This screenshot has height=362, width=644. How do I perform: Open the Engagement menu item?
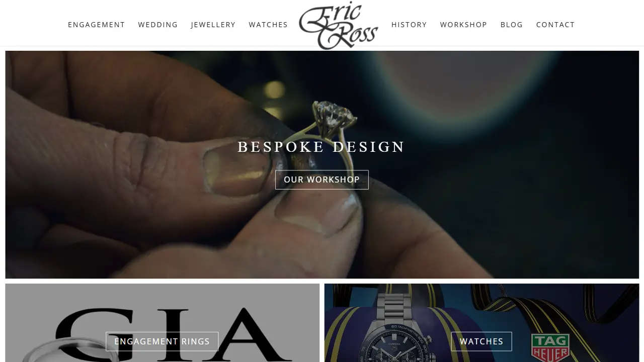click(96, 25)
